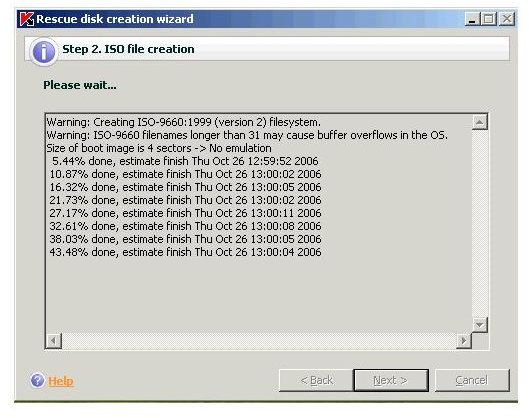Click the log's scroll down arrow

tap(480, 325)
